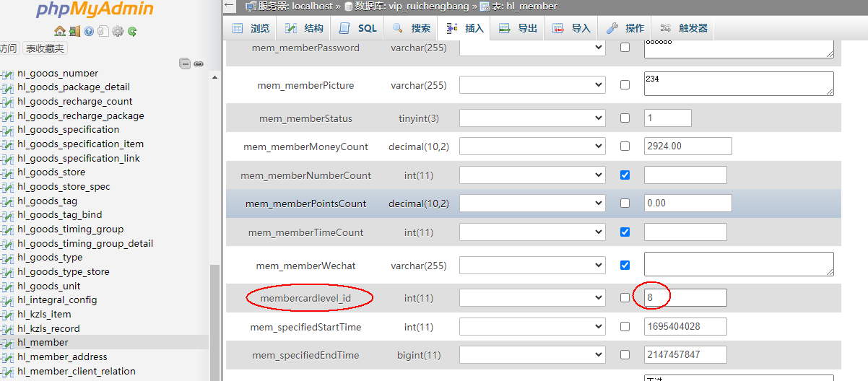
Task: Uncheck Null checkbox for mem_memberNumberCount
Action: pos(625,175)
